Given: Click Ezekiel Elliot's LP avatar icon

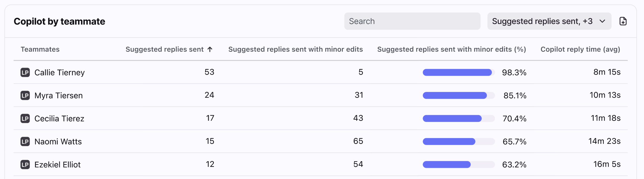Looking at the screenshot, I should (x=25, y=165).
